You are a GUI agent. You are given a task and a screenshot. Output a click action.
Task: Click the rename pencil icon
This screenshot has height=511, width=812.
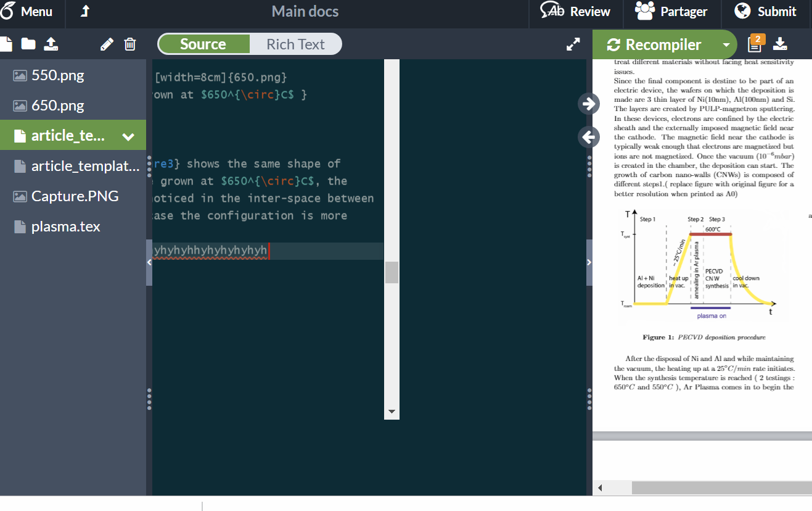tap(107, 44)
